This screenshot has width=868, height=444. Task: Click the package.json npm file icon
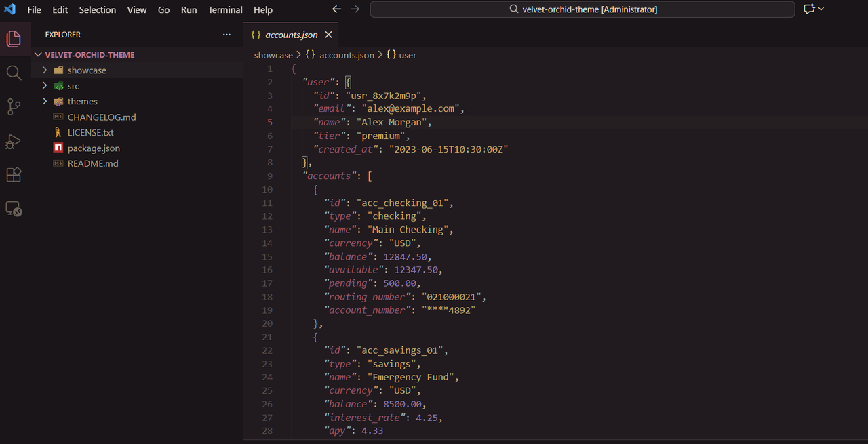pos(58,148)
